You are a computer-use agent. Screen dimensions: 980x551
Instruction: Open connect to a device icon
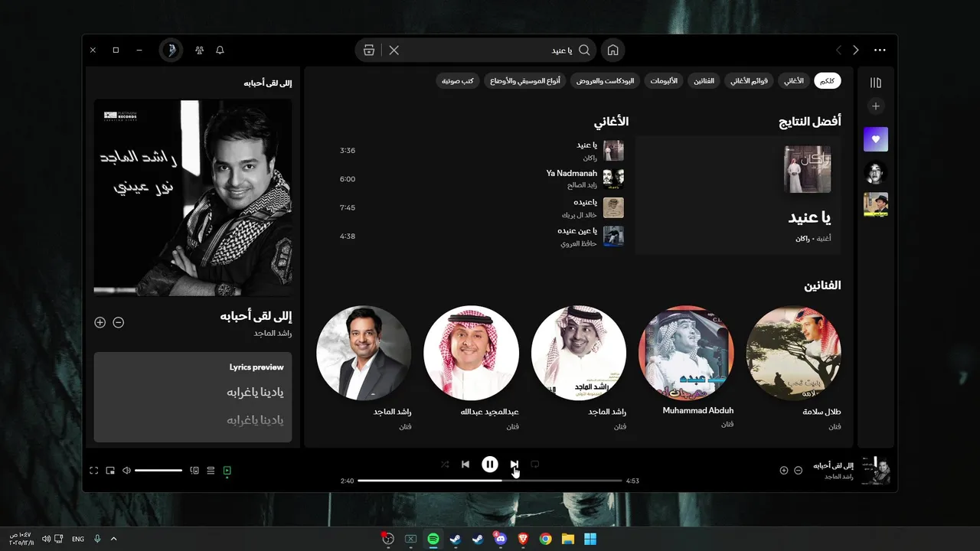(194, 471)
